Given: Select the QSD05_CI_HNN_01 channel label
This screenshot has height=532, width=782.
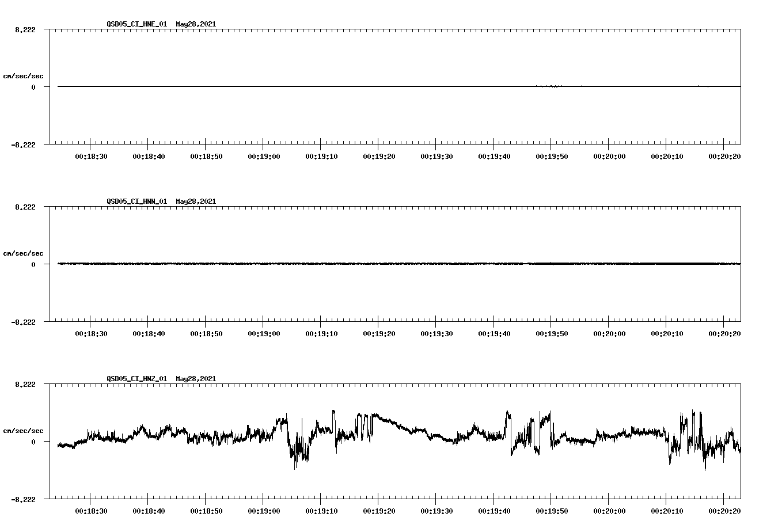Looking at the screenshot, I should pyautogui.click(x=136, y=202).
